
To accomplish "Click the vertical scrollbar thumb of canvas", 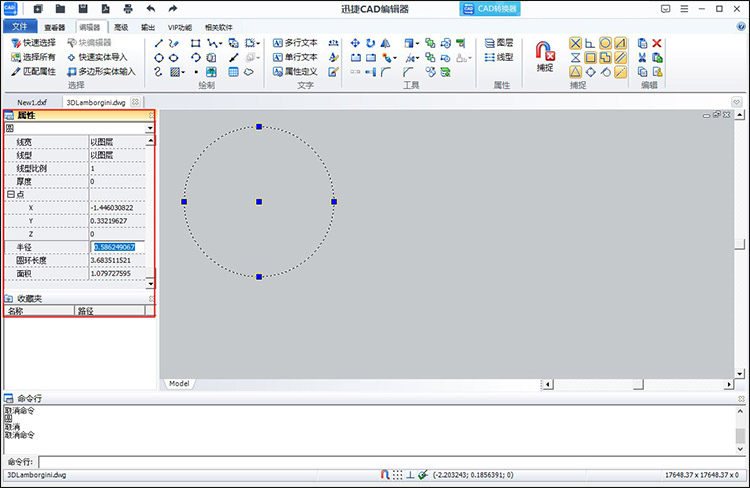I will [x=740, y=244].
